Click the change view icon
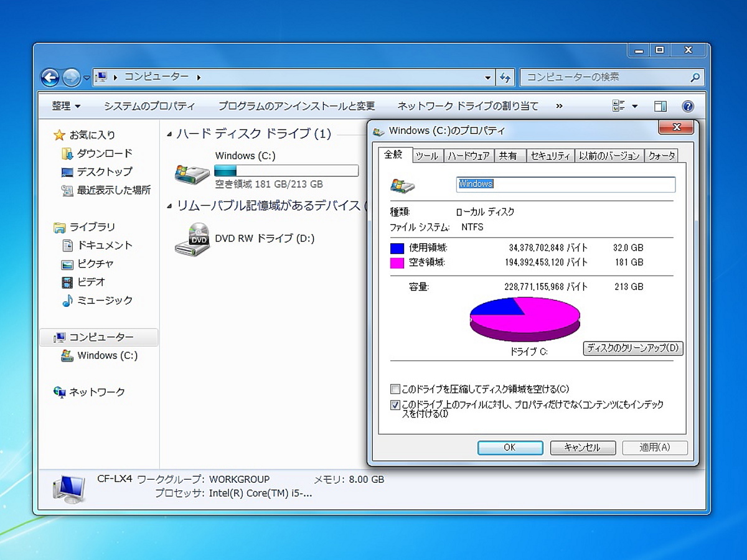Image resolution: width=747 pixels, height=560 pixels. 618,106
